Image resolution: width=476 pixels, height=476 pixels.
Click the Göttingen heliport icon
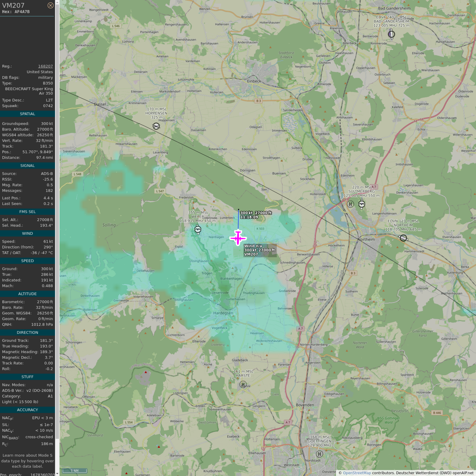(319, 454)
